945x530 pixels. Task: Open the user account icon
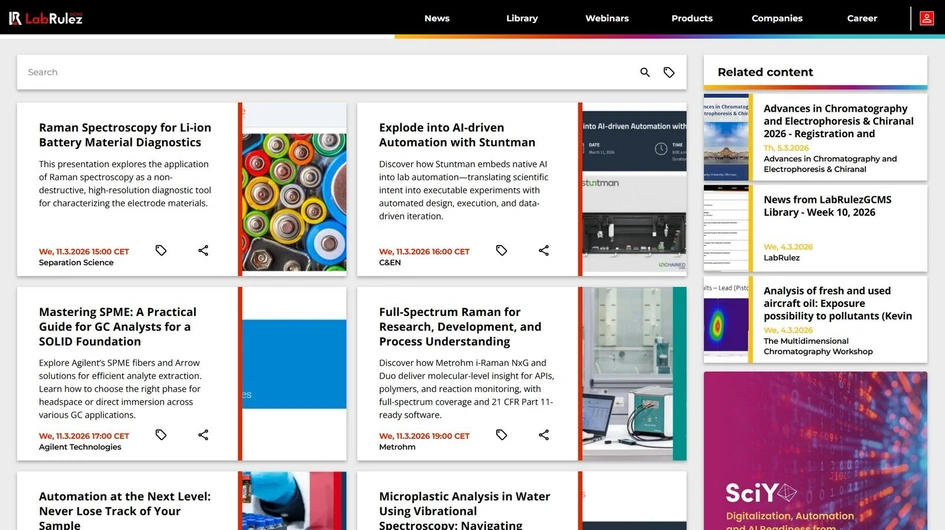coord(926,18)
